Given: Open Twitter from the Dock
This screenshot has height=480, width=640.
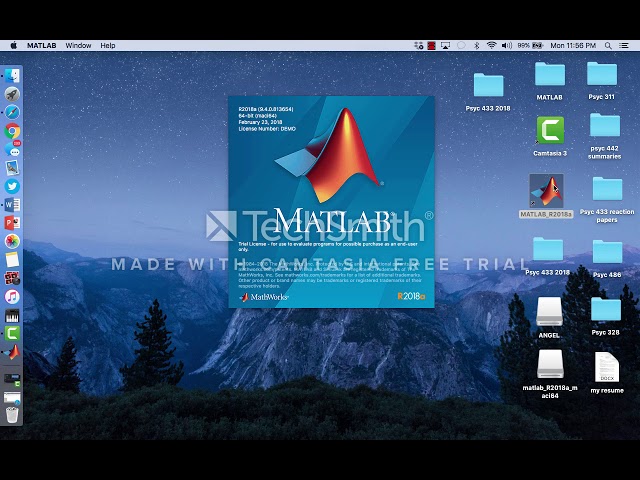Looking at the screenshot, I should pos(12,186).
